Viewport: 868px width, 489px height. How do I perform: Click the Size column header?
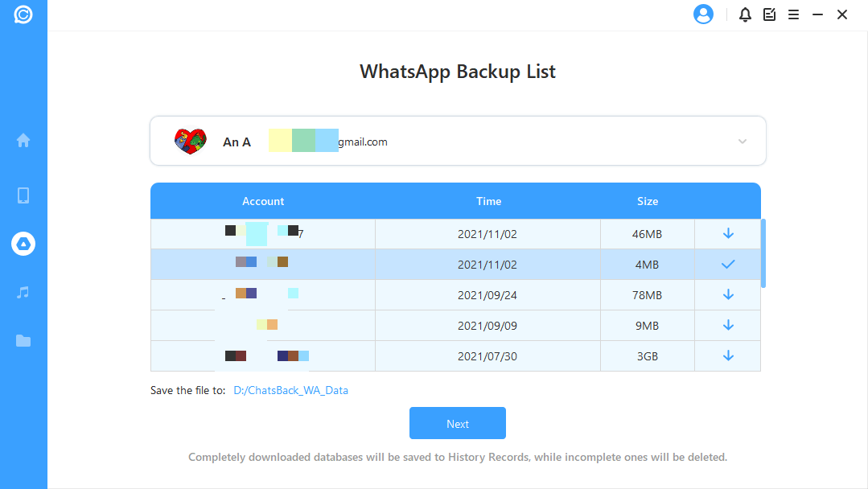click(648, 201)
